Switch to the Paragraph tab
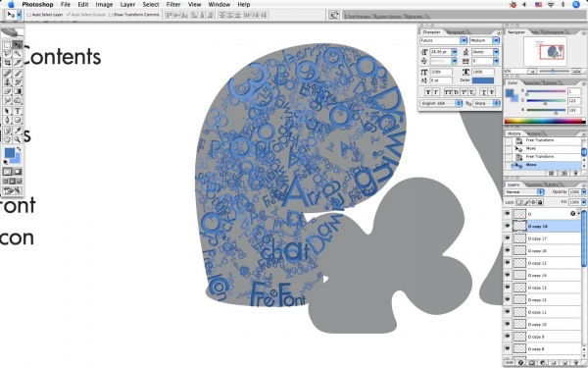The height and width of the screenshot is (368, 588). (456, 32)
